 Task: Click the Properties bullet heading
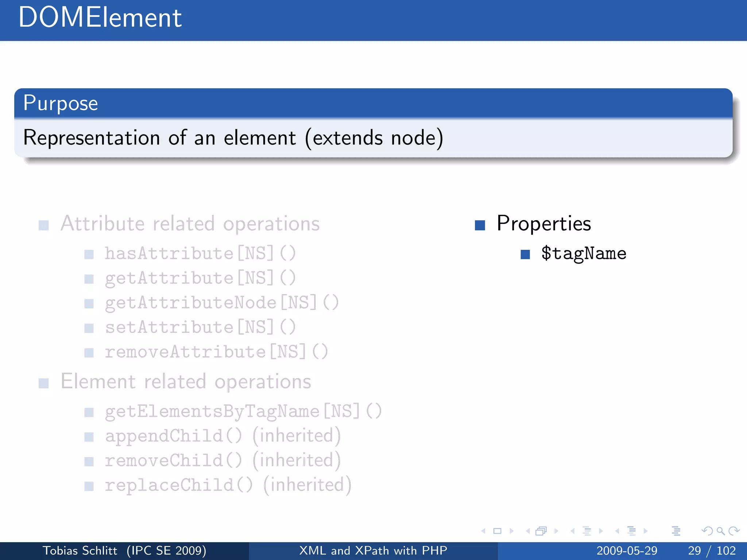point(543,223)
